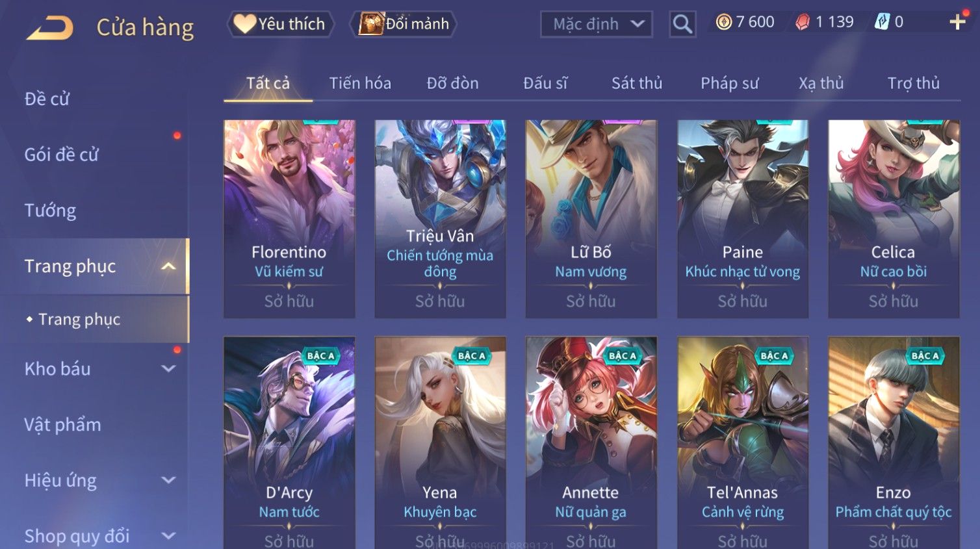Expand the Kho báu sidebar section

click(168, 369)
